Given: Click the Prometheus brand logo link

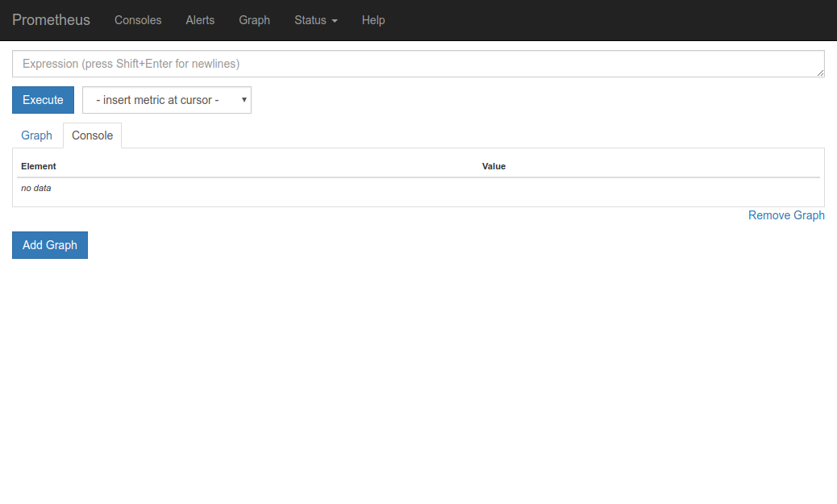Looking at the screenshot, I should (x=51, y=20).
